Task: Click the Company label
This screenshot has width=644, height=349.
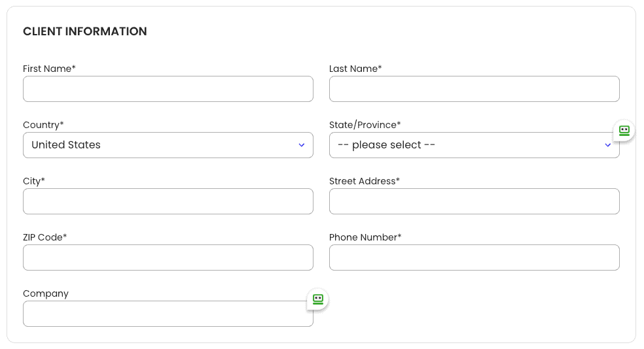Action: tap(46, 294)
